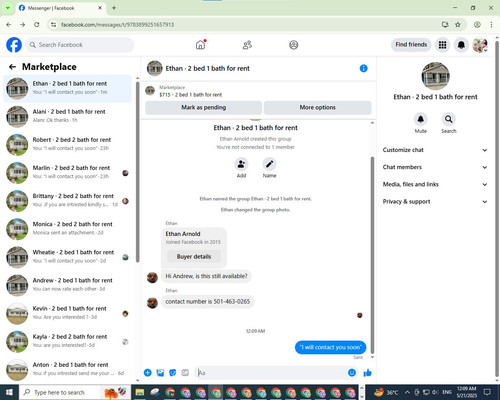This screenshot has height=400, width=500.
Task: Open Windows Start menu
Action: [9, 392]
